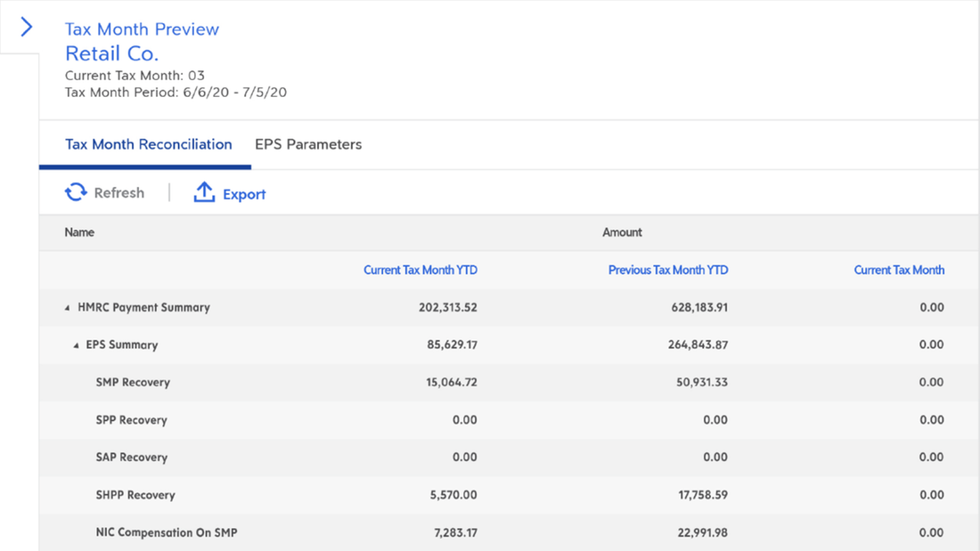Select the Tax Month Reconciliation tab

pos(148,144)
